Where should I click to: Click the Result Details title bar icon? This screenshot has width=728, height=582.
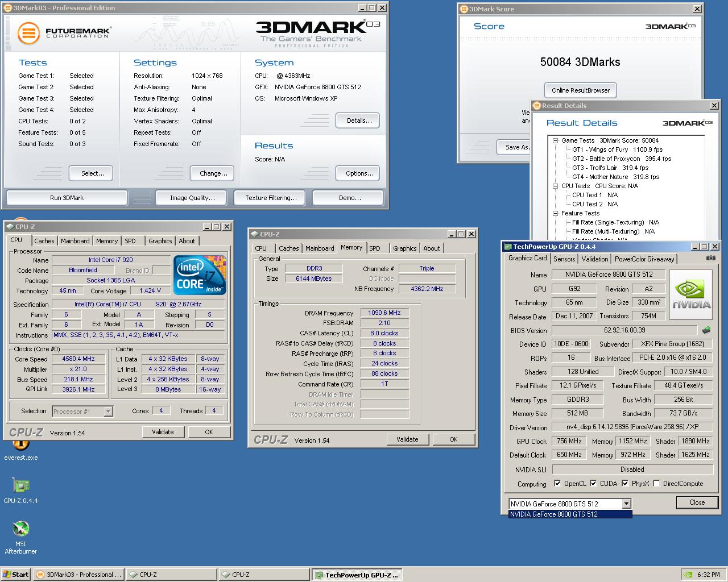(537, 106)
